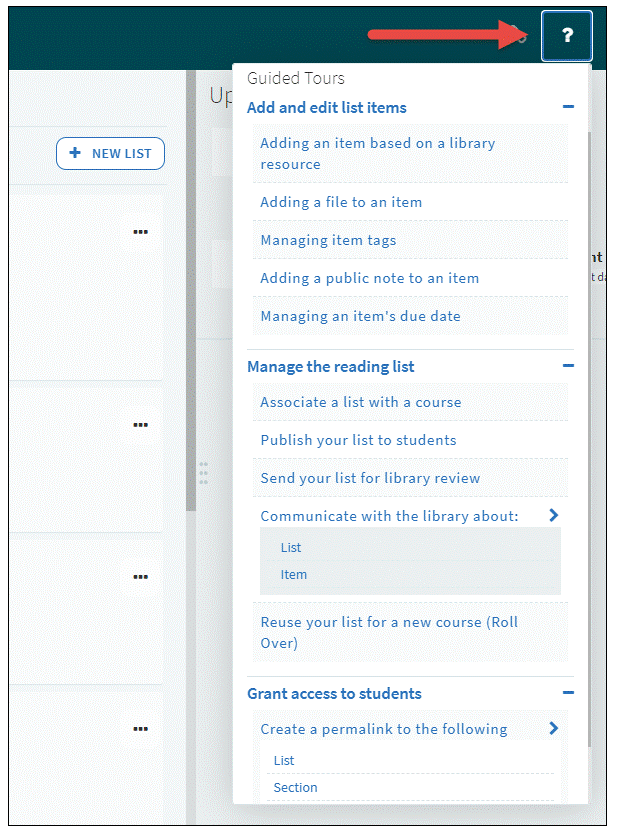Open the ellipsis options menu for the bottom list
Viewport: 623px width, 829px height.
pyautogui.click(x=140, y=726)
